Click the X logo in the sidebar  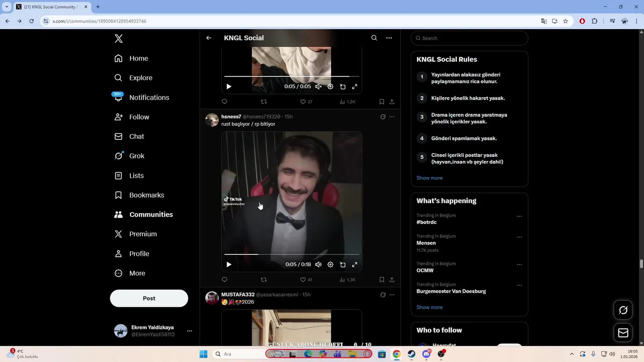pos(119,39)
